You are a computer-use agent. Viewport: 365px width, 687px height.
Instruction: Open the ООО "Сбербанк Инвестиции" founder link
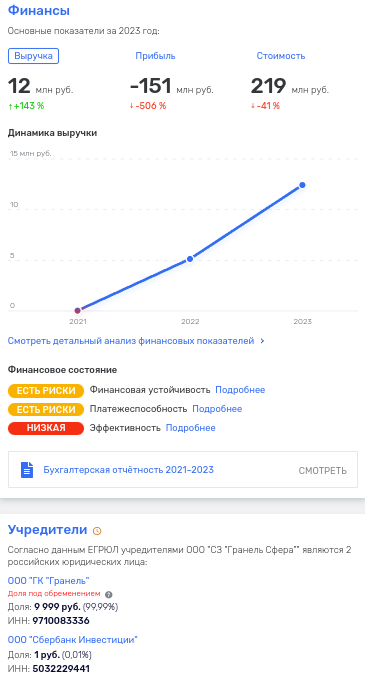pos(73,640)
